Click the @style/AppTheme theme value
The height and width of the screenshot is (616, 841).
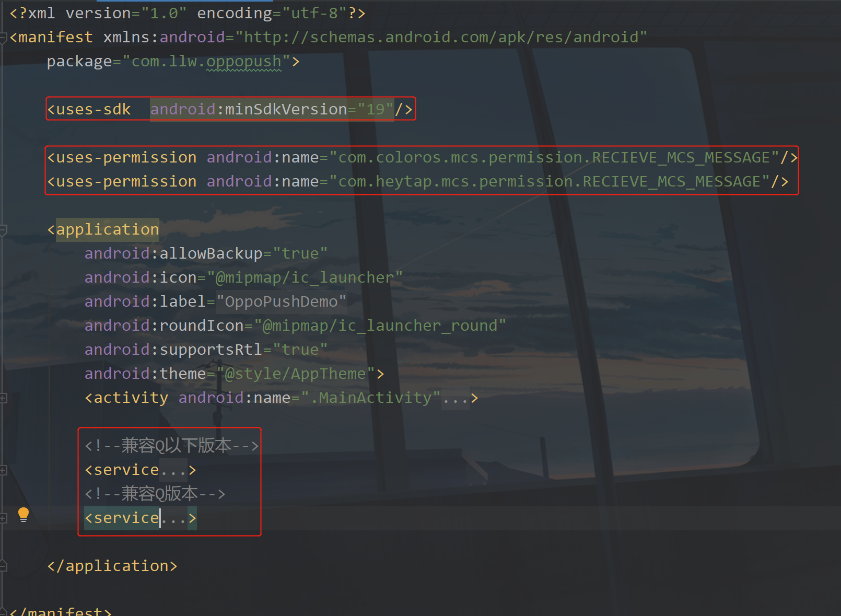295,374
